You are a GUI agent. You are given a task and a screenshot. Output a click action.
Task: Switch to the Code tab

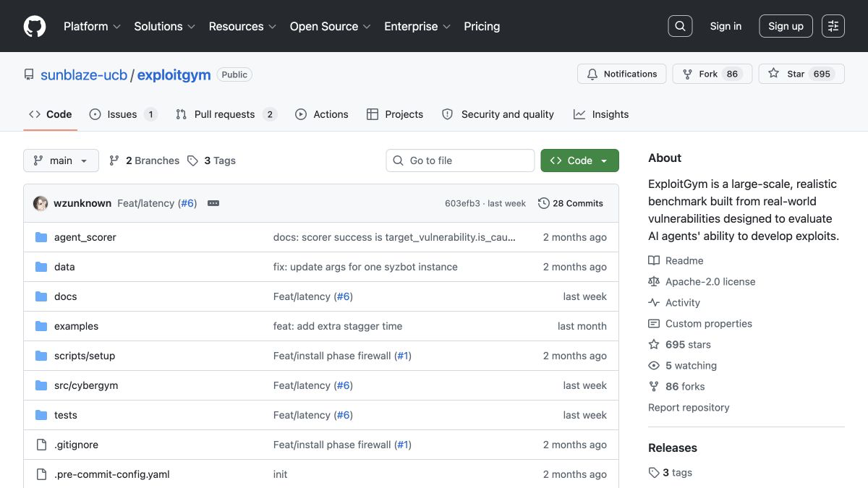click(51, 114)
